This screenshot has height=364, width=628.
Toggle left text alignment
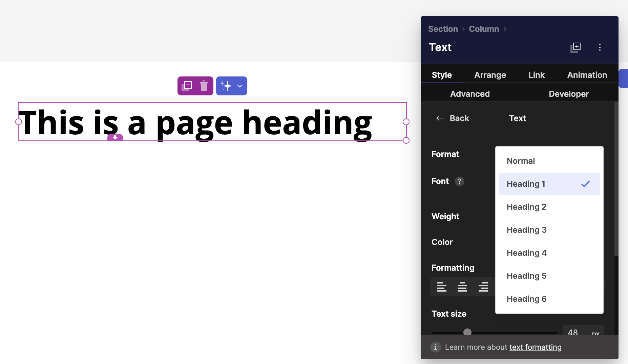coord(442,287)
